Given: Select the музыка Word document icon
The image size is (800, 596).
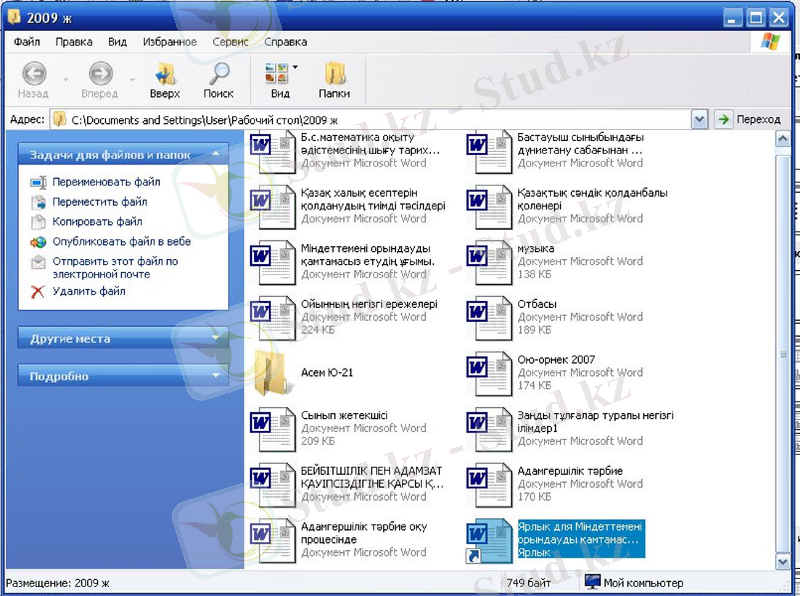Looking at the screenshot, I should coord(489,261).
